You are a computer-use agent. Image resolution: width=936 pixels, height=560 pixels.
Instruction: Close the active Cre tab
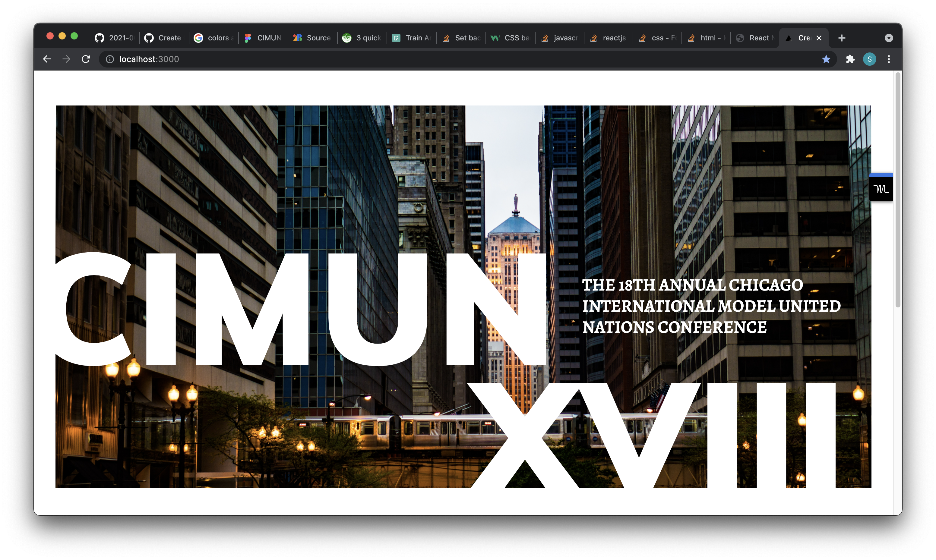point(819,38)
